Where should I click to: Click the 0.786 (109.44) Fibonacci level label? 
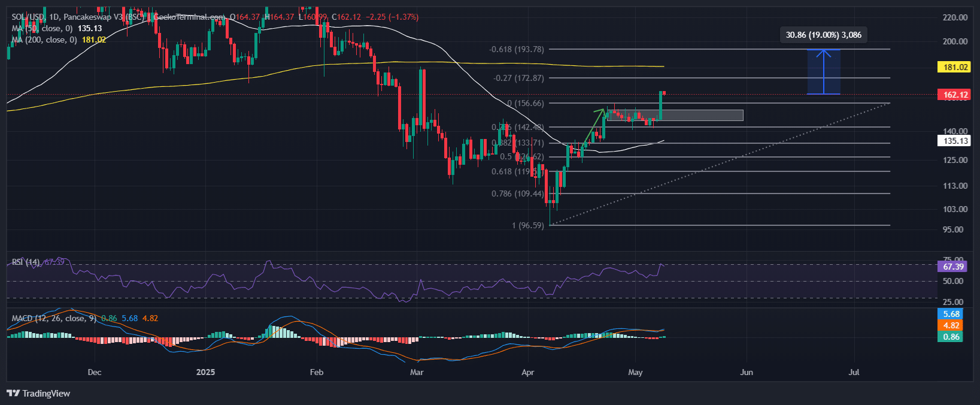tap(518, 194)
